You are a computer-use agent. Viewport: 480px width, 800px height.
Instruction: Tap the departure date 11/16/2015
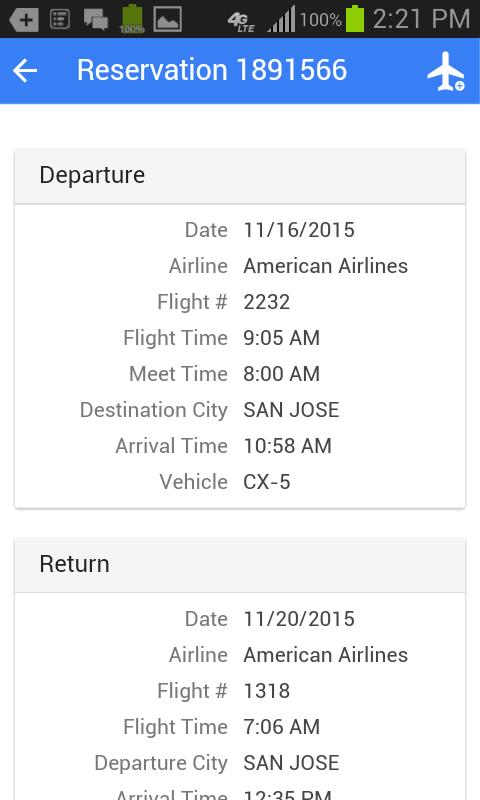pyautogui.click(x=299, y=230)
